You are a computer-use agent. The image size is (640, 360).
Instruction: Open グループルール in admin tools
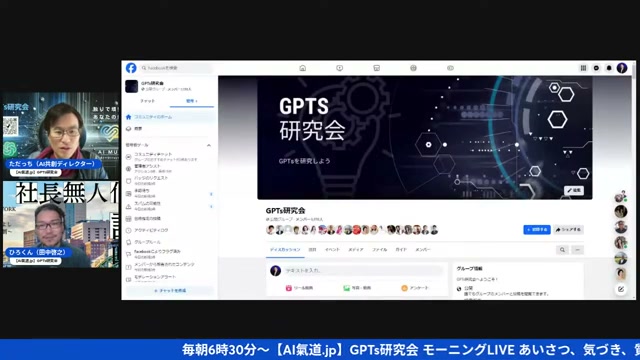(169, 242)
